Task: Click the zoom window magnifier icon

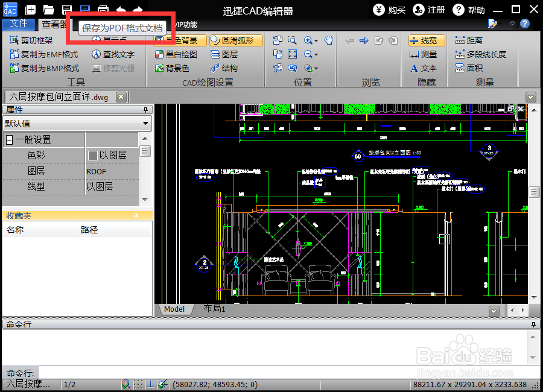Action: point(292,40)
